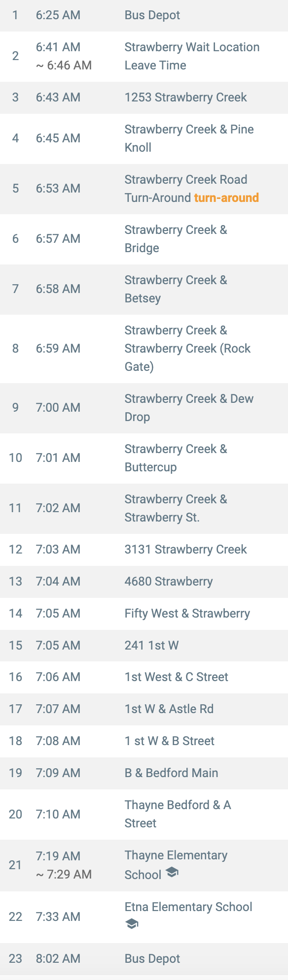Choose Strawberry Creek & Bridge stop

pos(144,239)
